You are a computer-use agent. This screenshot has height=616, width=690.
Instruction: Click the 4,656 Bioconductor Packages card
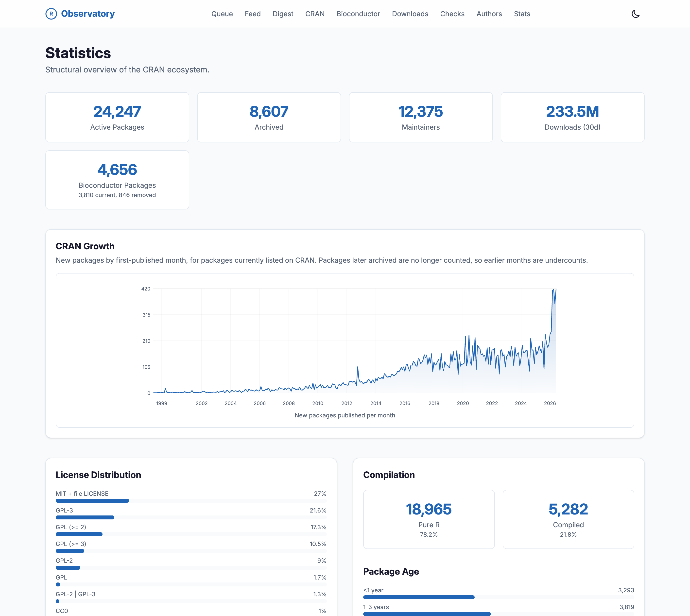pyautogui.click(x=117, y=180)
